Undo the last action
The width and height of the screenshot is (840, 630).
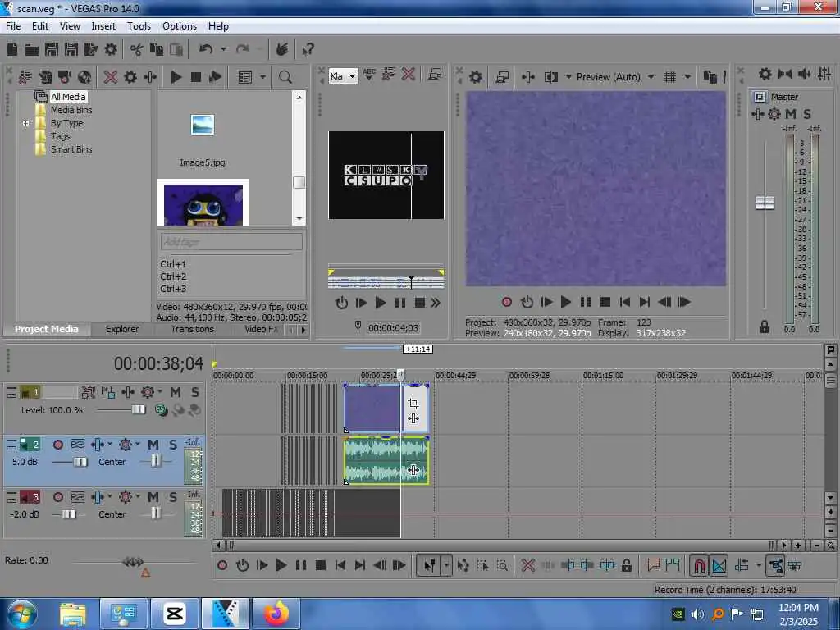tap(206, 50)
